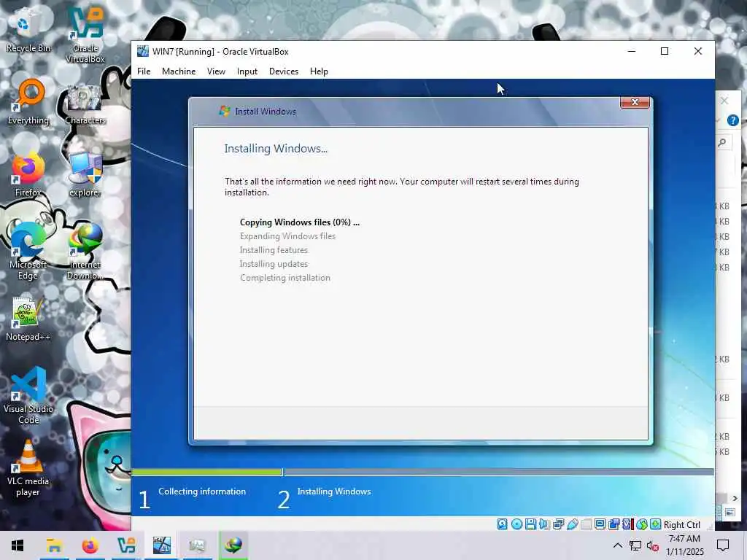Screen dimensions: 747x560
Task: Select the Visual Studio Code desktop shortcut
Action: click(x=28, y=396)
